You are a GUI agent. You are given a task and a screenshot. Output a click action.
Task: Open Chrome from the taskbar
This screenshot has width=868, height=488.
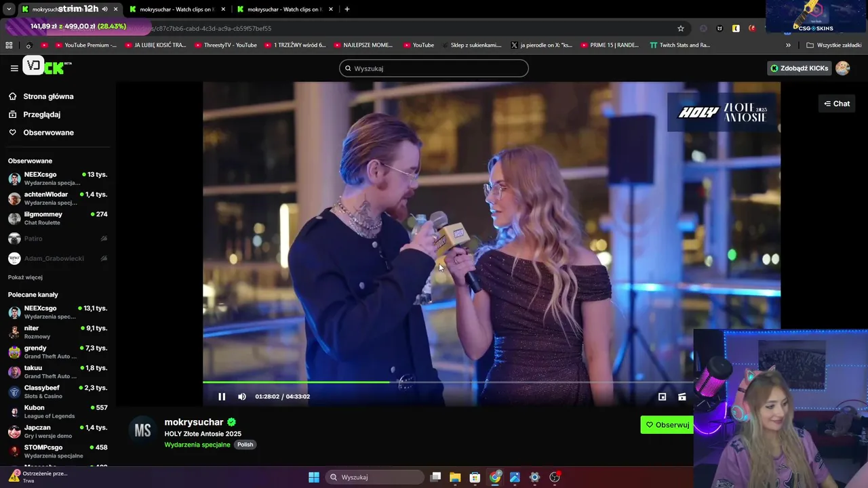point(495,477)
